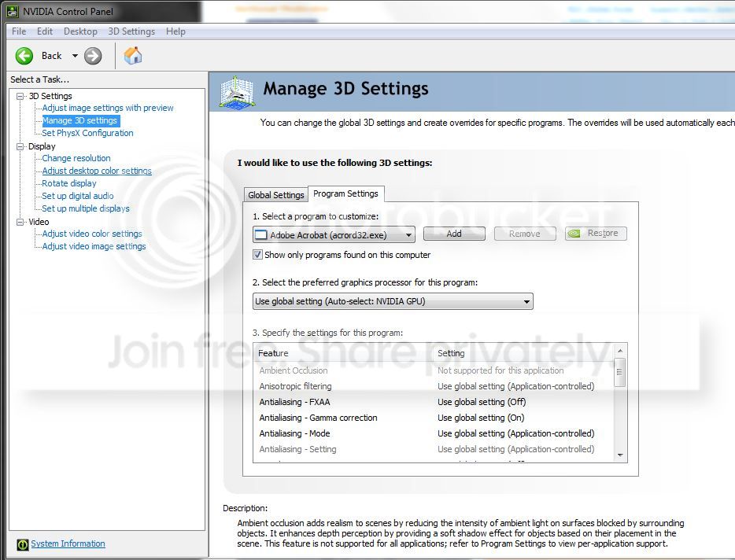Uncheck Show only programs found on this computer

(257, 255)
